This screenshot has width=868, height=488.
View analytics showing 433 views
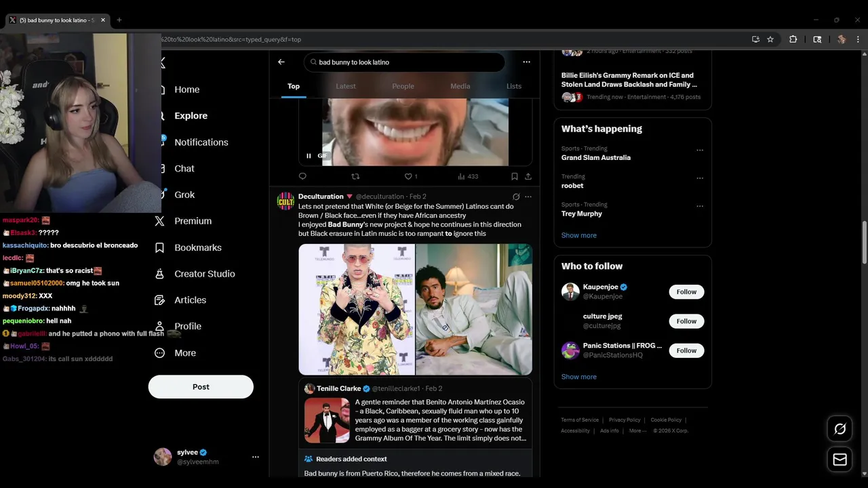[468, 176]
